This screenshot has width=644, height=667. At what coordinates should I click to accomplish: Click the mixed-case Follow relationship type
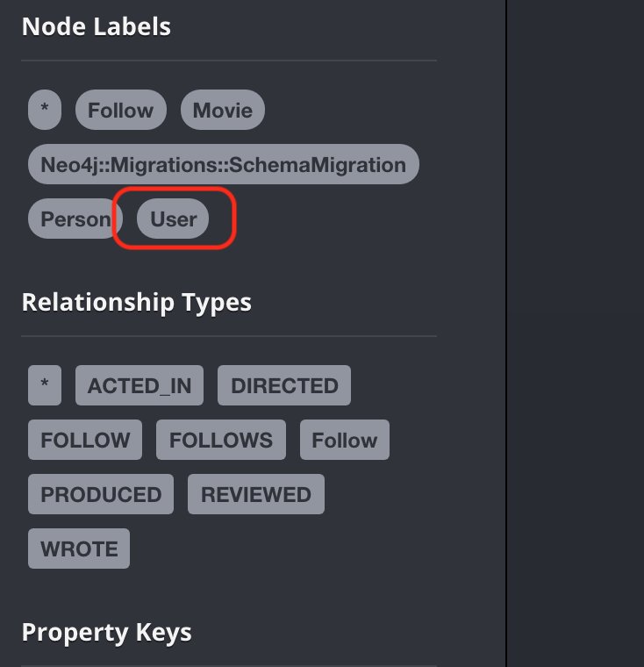tap(345, 440)
